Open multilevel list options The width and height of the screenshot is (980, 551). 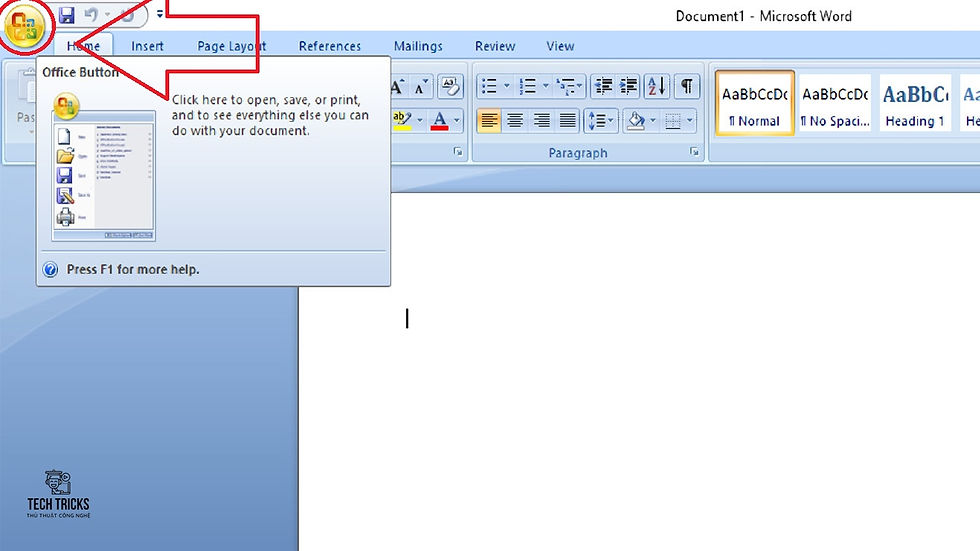[x=569, y=86]
